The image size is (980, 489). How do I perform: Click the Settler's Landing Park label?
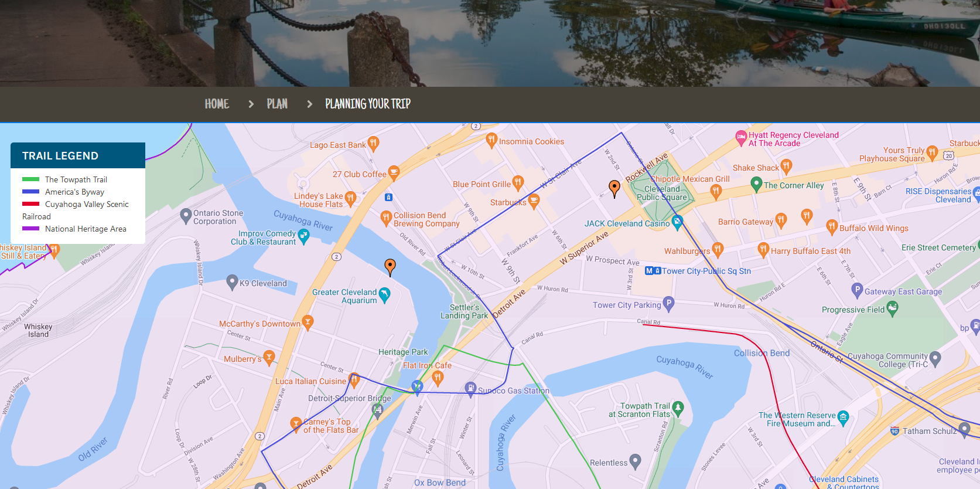coord(464,311)
